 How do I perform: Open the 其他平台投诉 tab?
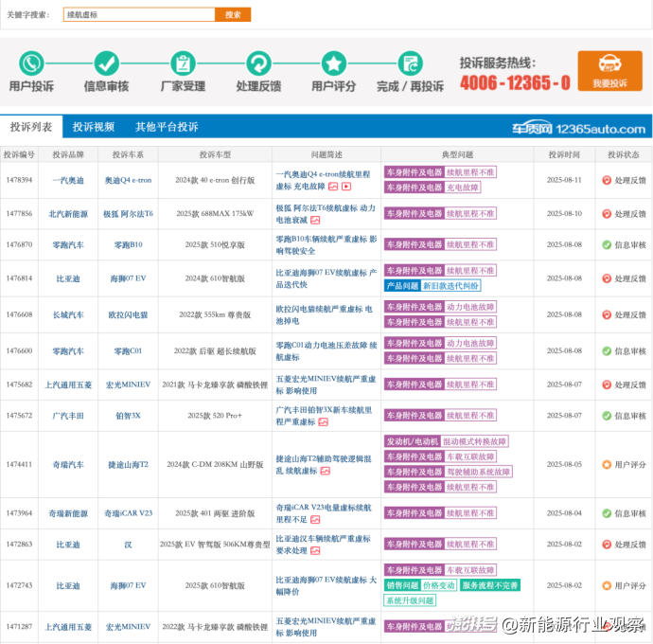[167, 127]
